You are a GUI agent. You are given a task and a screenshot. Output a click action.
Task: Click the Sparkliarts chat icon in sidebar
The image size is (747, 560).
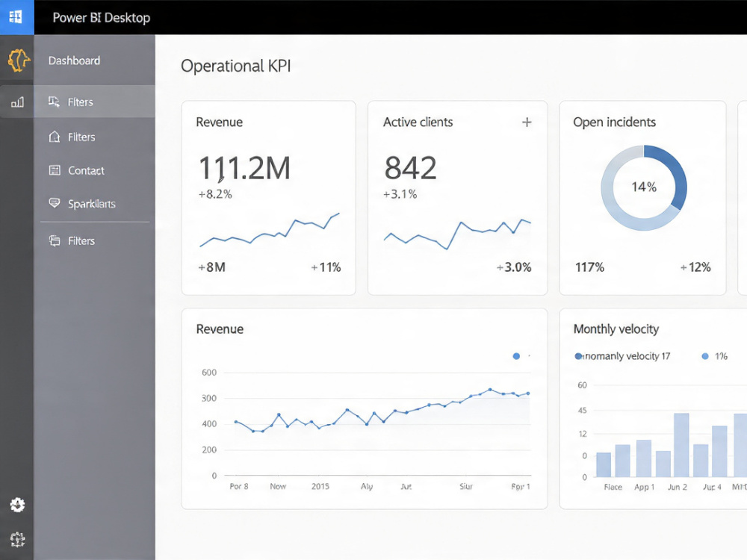55,203
